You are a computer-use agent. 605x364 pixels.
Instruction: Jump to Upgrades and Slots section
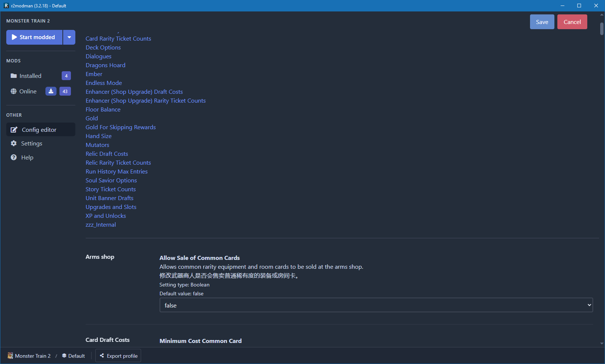(111, 207)
